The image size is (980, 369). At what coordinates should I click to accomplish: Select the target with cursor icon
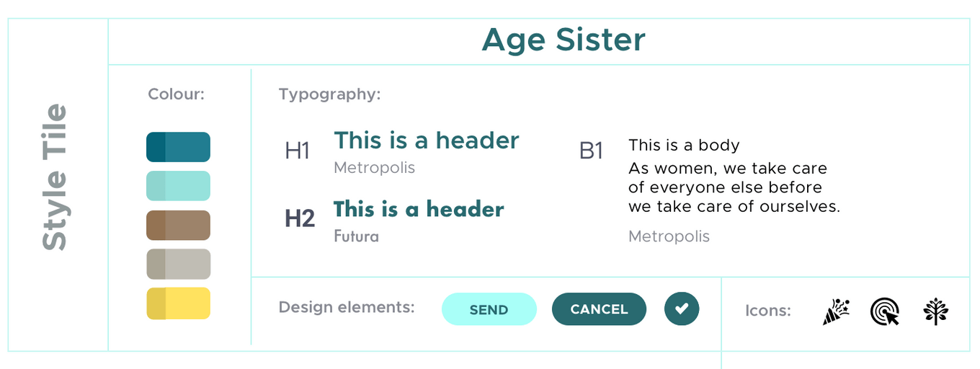[x=885, y=311]
